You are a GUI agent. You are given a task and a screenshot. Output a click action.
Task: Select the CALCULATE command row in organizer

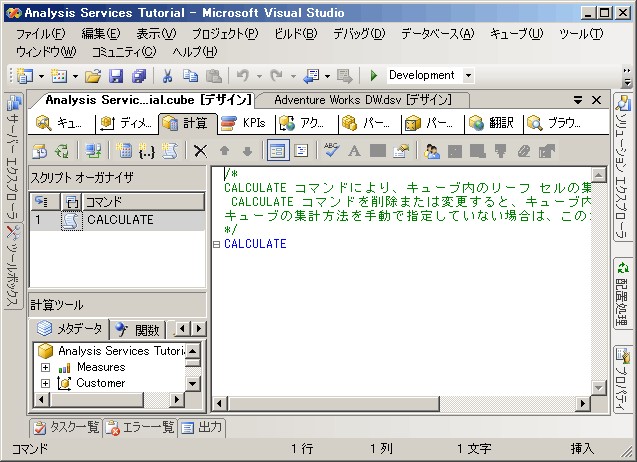click(x=118, y=220)
